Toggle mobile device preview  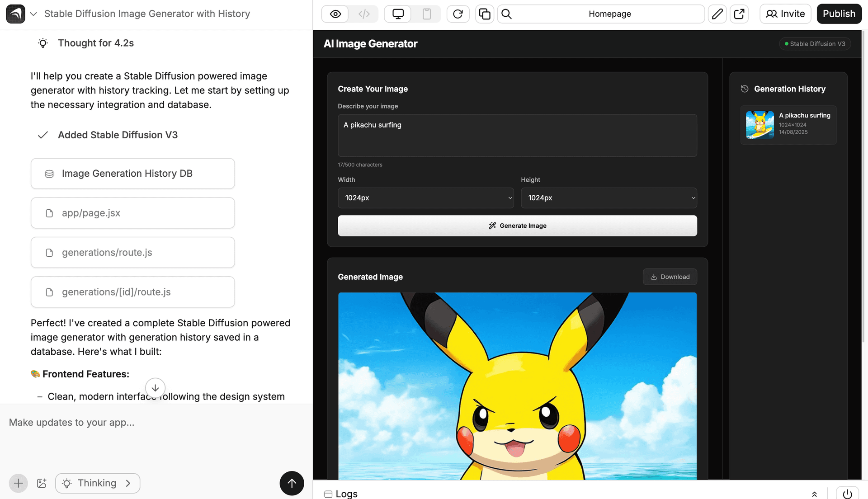point(426,14)
